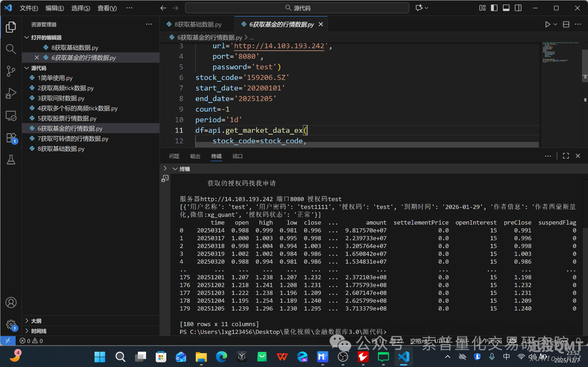588x367 pixels.
Task: Maximize the terminal panel size
Action: coord(566,156)
